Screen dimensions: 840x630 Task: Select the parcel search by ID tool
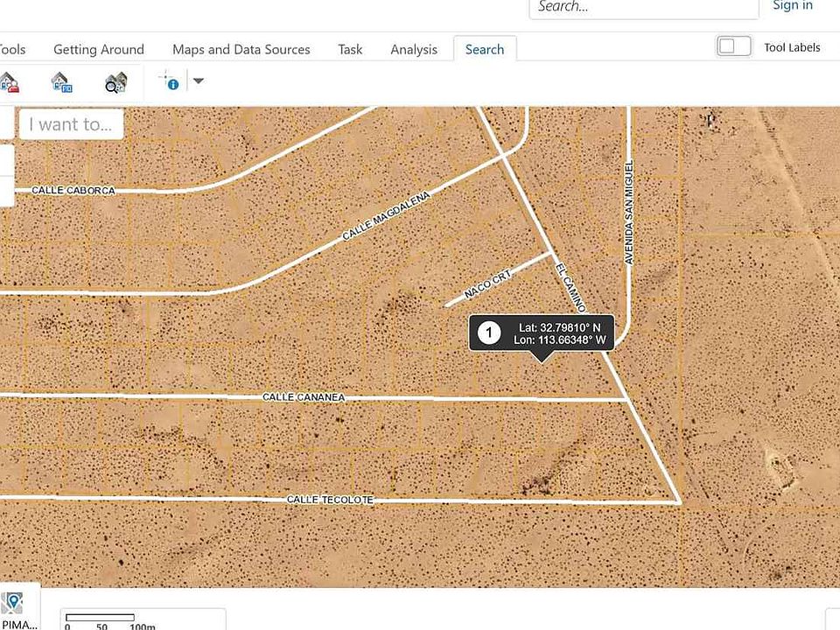[60, 81]
